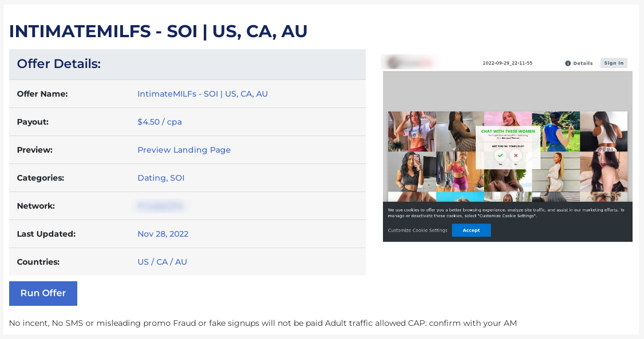Click the blurred logo in preview header
The height and width of the screenshot is (339, 644).
[409, 62]
